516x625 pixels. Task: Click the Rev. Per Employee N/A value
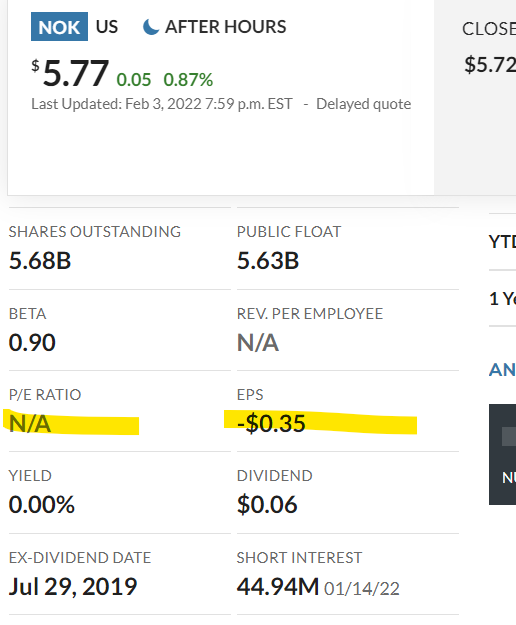tap(258, 343)
